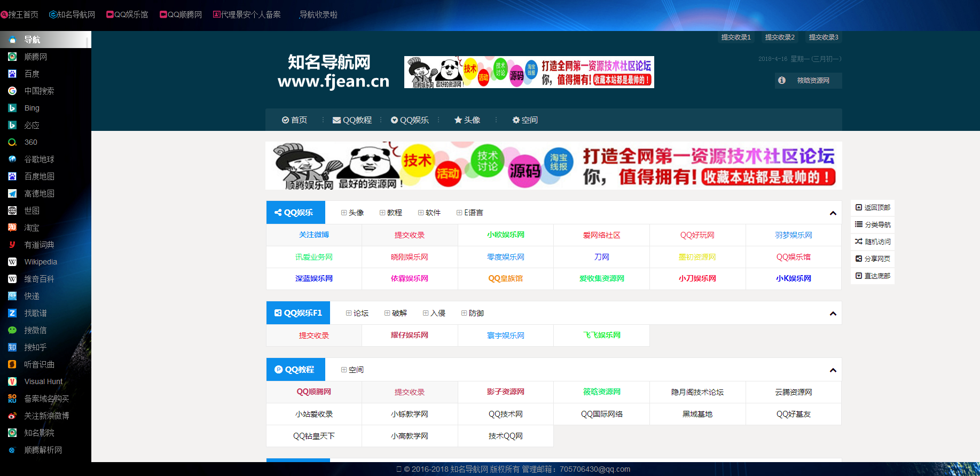Open the 隐月阁技术论坛 link
The width and height of the screenshot is (980, 476).
[x=697, y=392]
